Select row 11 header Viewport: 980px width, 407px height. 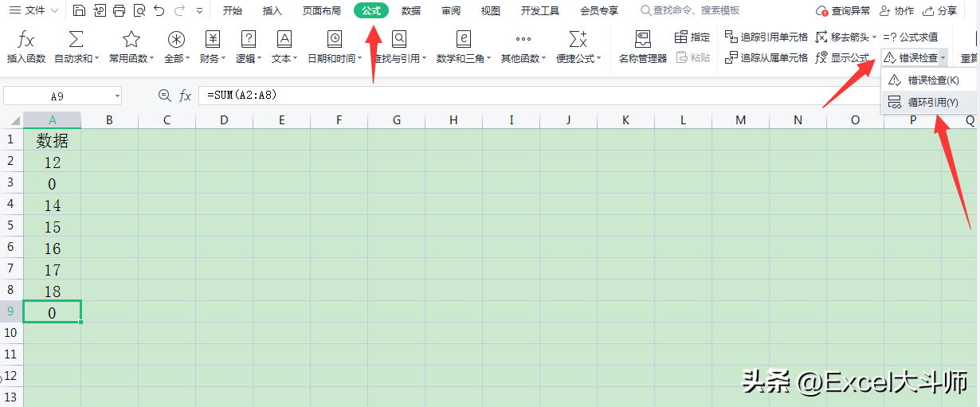[11, 354]
